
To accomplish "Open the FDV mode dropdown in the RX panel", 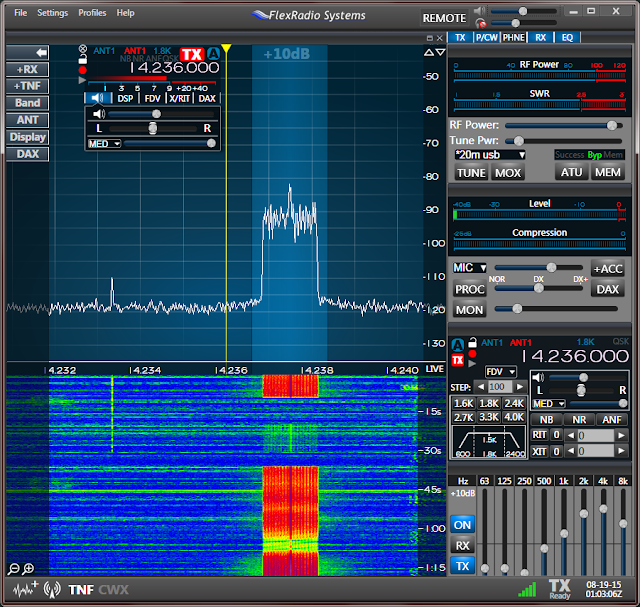I will pos(500,372).
